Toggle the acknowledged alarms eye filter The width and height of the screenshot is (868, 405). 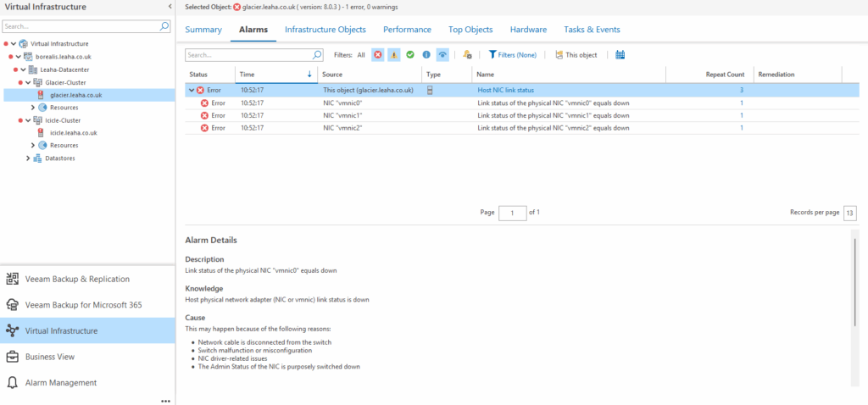click(442, 55)
